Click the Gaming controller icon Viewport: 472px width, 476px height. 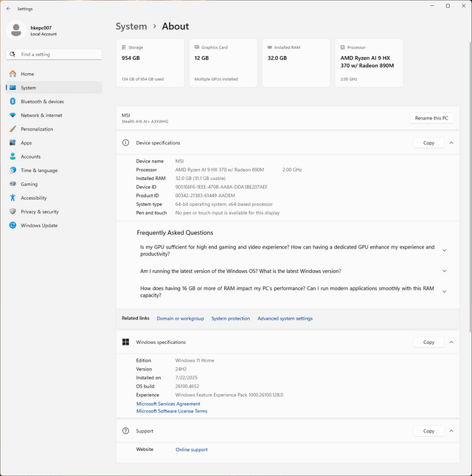tap(13, 184)
